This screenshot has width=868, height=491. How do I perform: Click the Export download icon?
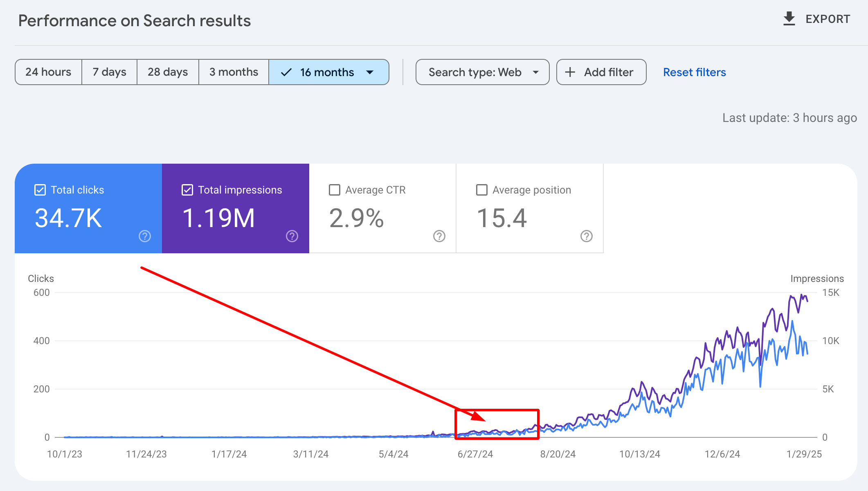(x=788, y=18)
